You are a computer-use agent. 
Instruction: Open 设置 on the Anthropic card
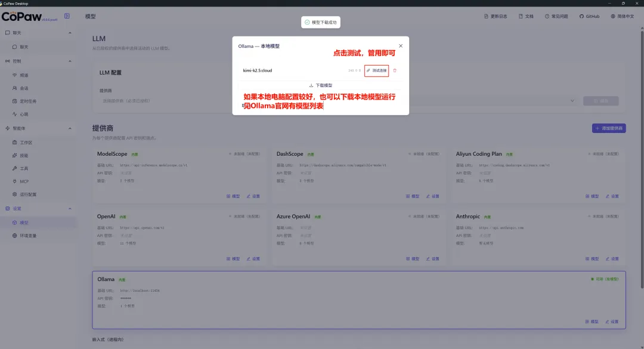point(612,259)
